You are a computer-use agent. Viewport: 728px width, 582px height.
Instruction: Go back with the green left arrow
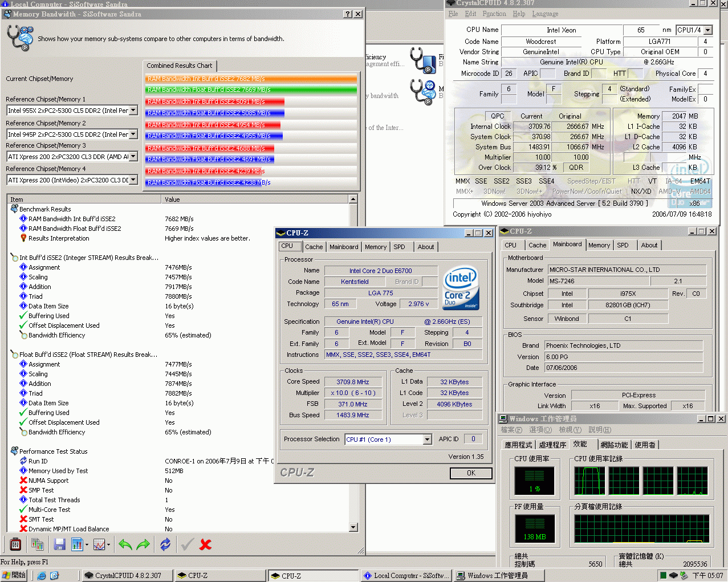click(125, 544)
